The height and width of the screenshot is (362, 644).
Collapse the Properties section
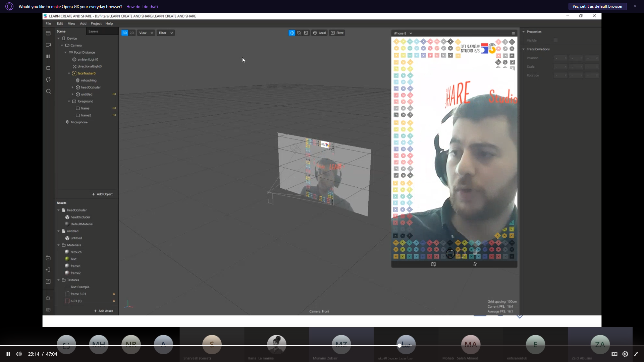pos(523,32)
